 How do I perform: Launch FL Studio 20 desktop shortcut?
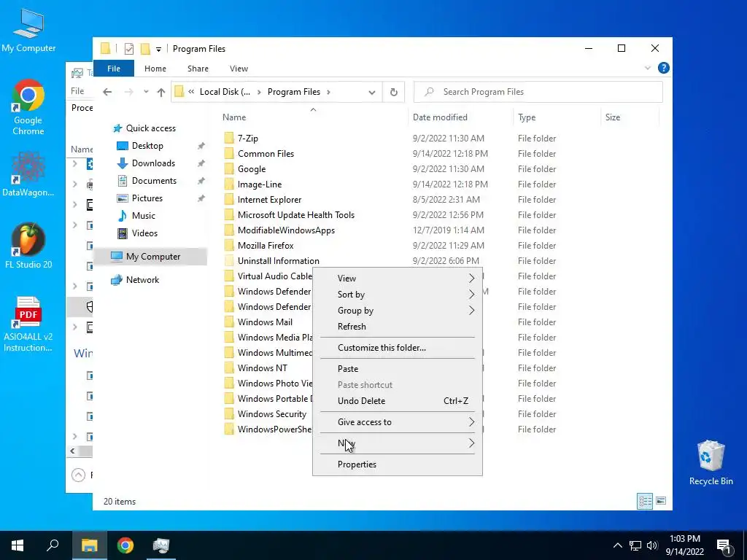[x=28, y=245]
